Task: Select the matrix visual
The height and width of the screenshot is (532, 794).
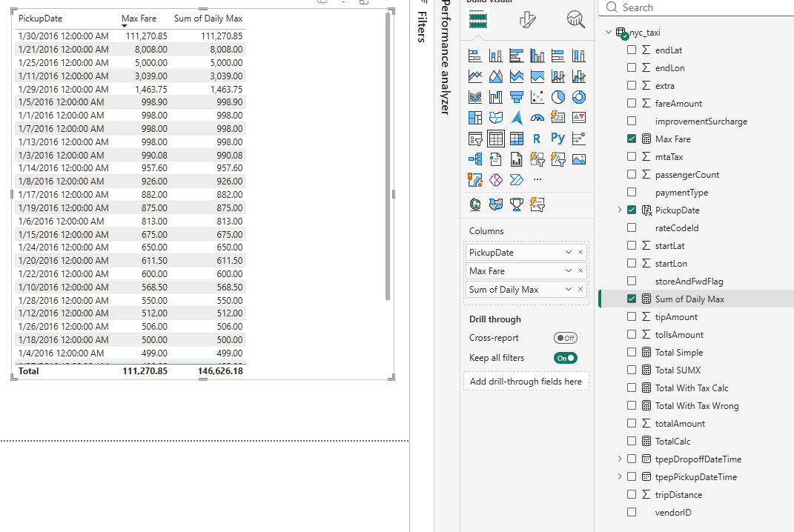Action: pyautogui.click(x=517, y=139)
